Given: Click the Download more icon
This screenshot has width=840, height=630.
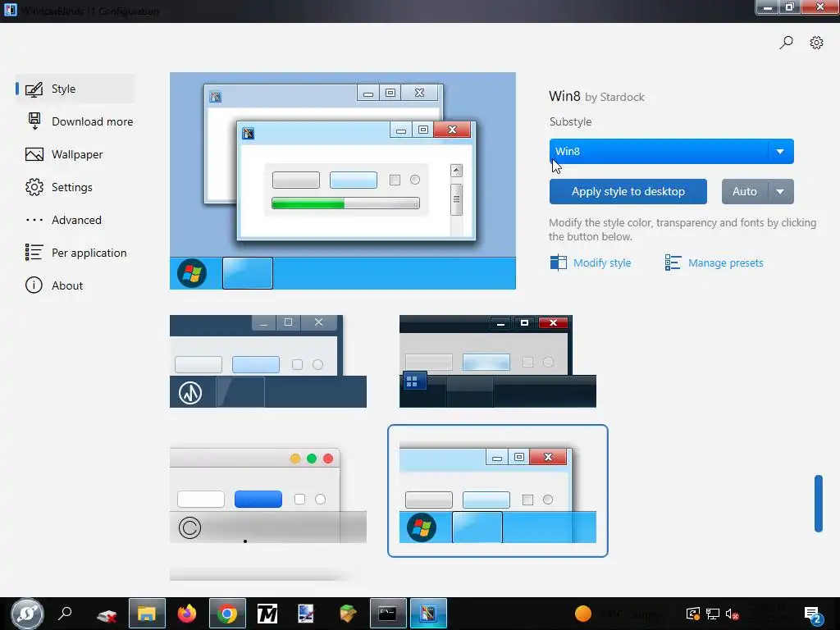Looking at the screenshot, I should (34, 121).
